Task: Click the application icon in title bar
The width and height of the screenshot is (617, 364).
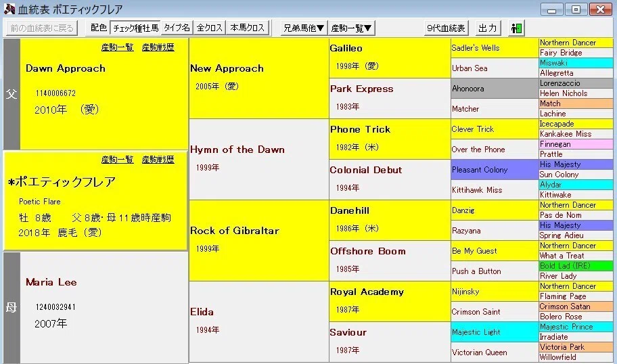Action: (9, 9)
